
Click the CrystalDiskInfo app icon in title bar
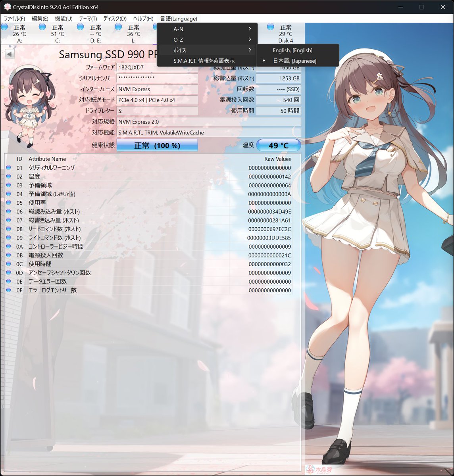pyautogui.click(x=7, y=7)
